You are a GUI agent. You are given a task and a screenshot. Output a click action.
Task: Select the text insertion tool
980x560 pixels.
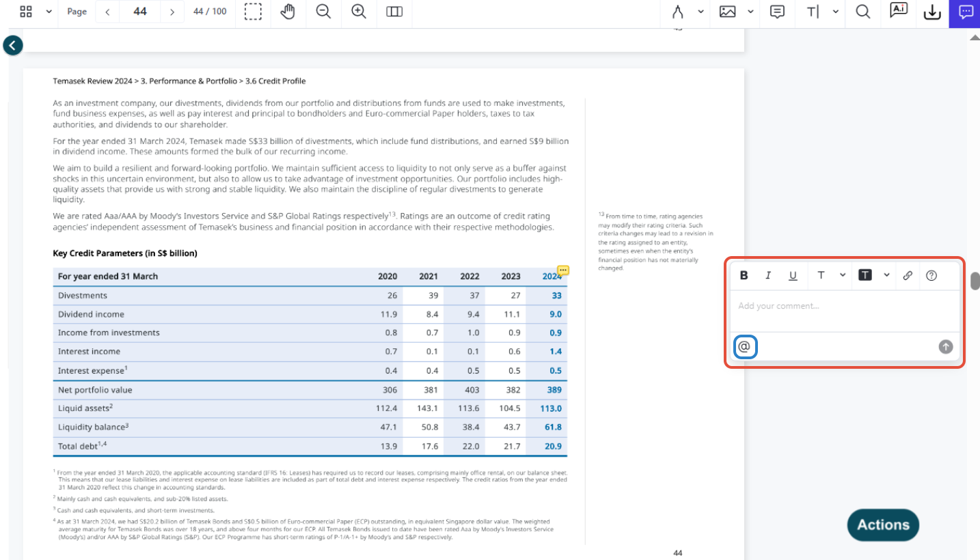click(x=813, y=12)
